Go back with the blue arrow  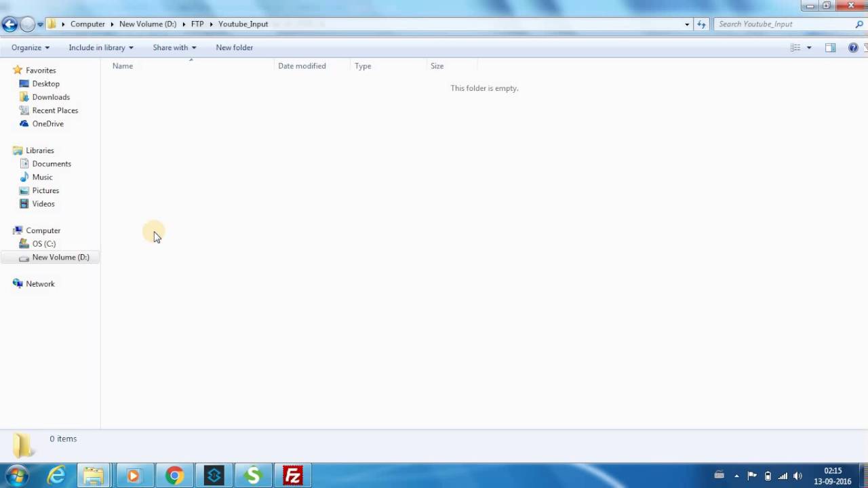(x=9, y=24)
